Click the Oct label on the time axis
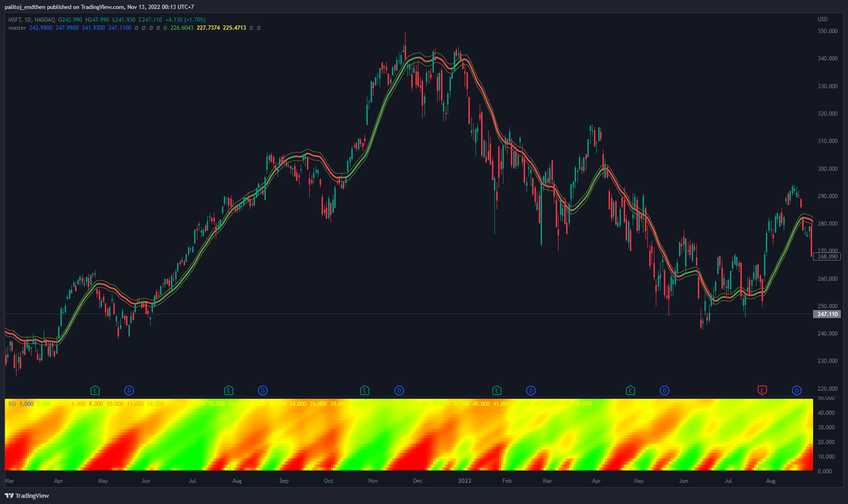The width and height of the screenshot is (848, 504). tap(329, 481)
